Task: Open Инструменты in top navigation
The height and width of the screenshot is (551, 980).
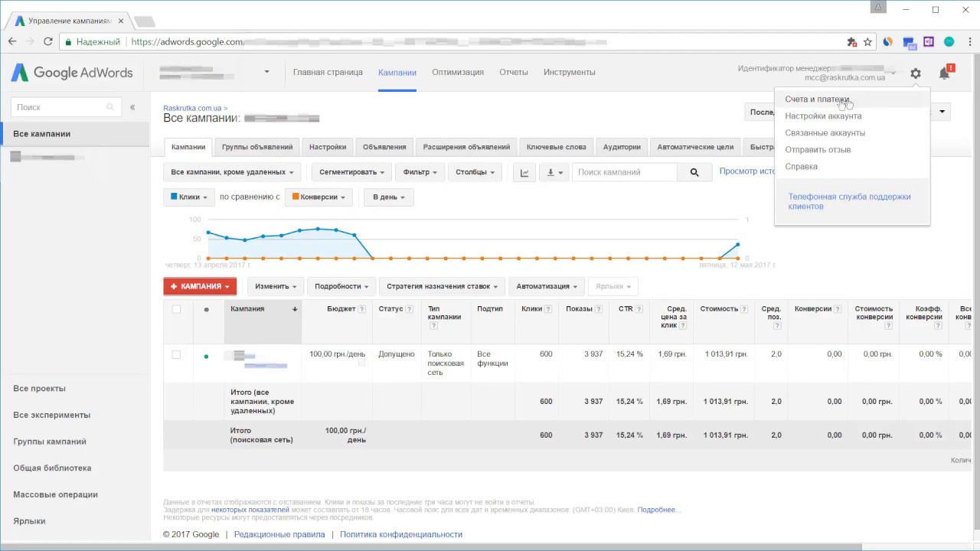Action: 570,73
